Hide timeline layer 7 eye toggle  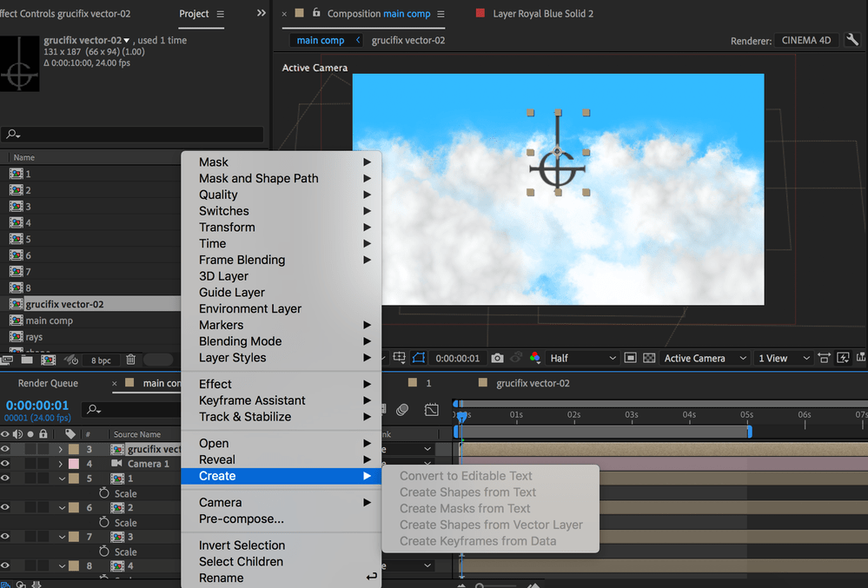tap(5, 537)
